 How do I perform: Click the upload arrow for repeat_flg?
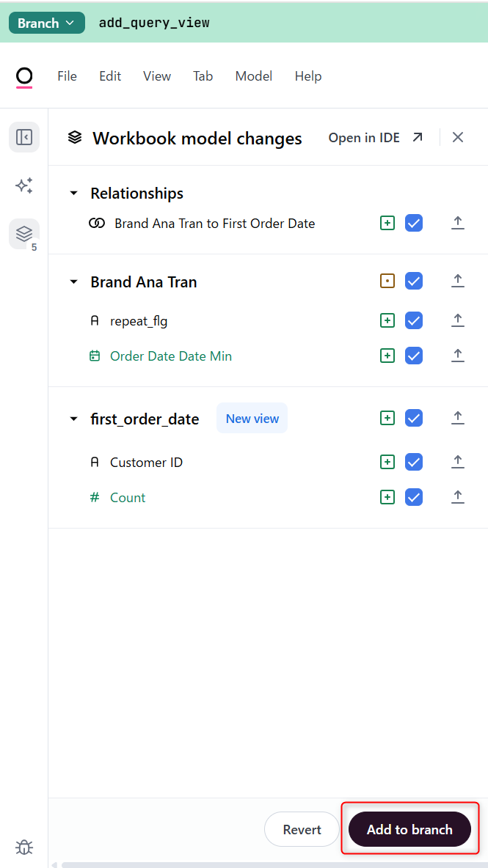458,320
